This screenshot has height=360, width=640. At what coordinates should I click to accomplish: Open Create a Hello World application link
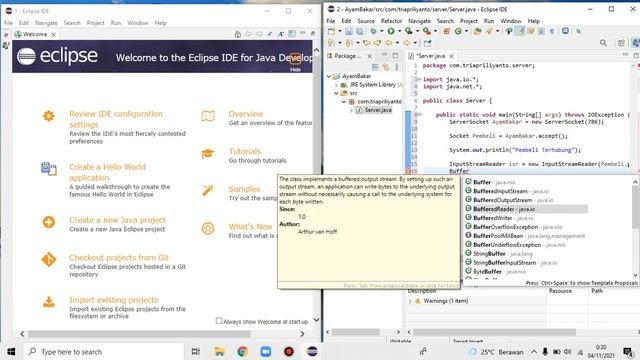(x=107, y=172)
